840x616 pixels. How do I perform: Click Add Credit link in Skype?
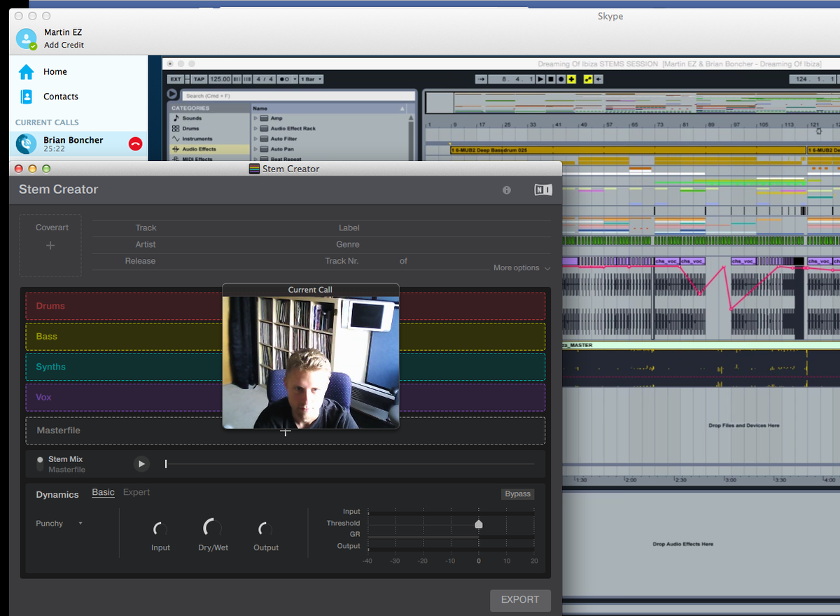pos(64,45)
